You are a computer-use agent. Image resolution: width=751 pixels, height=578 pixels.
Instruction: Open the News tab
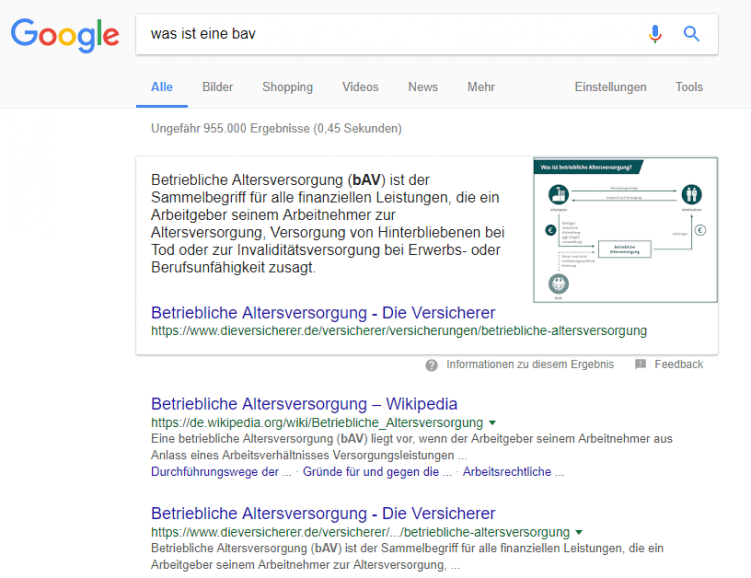[423, 87]
